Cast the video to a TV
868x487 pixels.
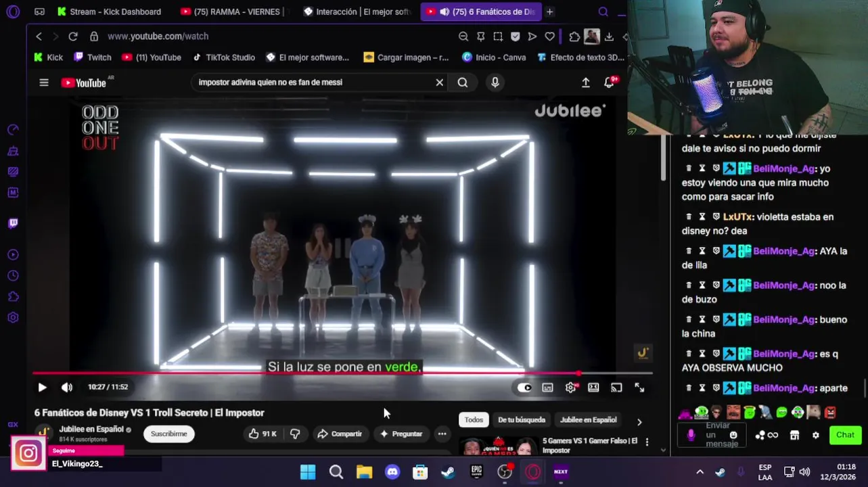[x=616, y=388]
